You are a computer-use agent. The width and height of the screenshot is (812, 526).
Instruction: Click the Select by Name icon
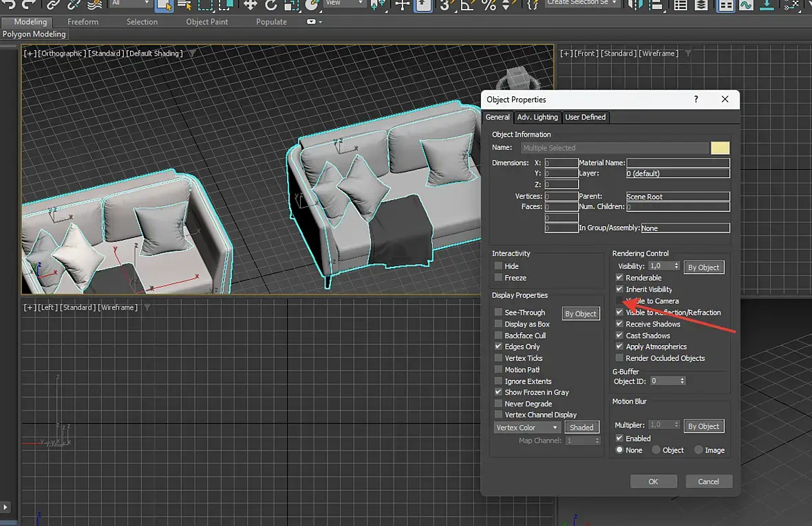point(184,5)
